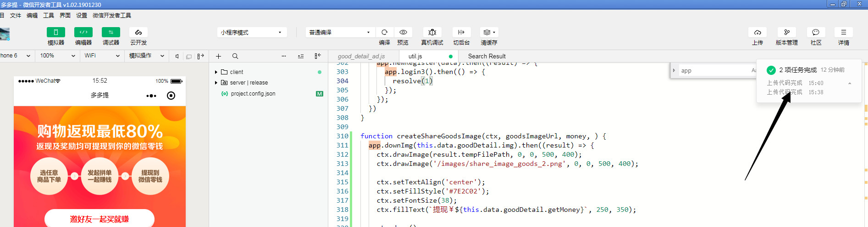Toggle the 模拟器 simulator panel button
868x227 pixels.
56,32
